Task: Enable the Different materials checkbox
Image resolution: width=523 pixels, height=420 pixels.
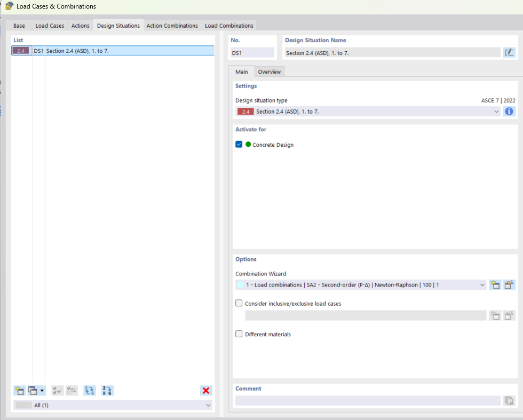Action: point(239,334)
